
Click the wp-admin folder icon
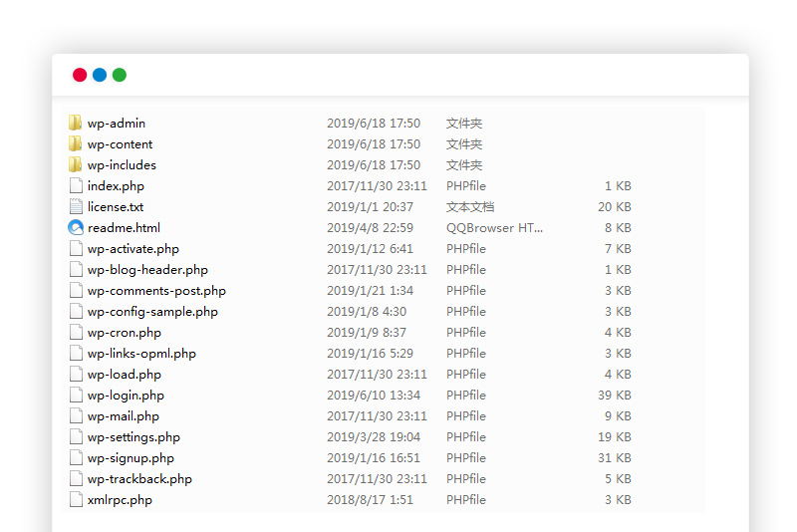(x=76, y=124)
